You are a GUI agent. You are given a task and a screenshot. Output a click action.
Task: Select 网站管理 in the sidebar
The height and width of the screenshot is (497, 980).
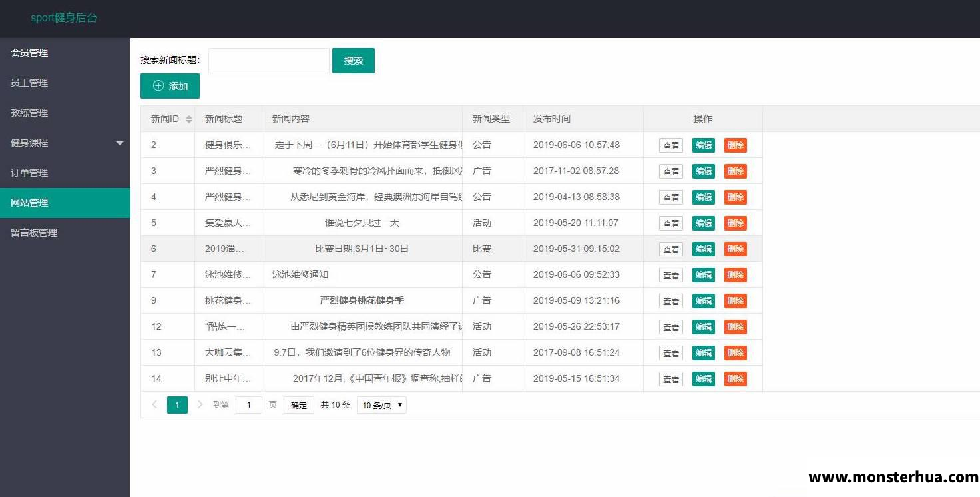[x=65, y=203]
